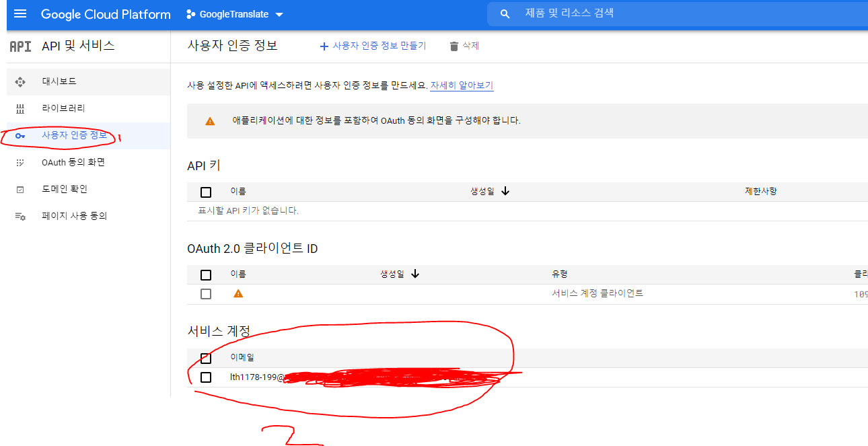Open the hamburger navigation menu
The width and height of the screenshot is (868, 446).
pos(20,14)
